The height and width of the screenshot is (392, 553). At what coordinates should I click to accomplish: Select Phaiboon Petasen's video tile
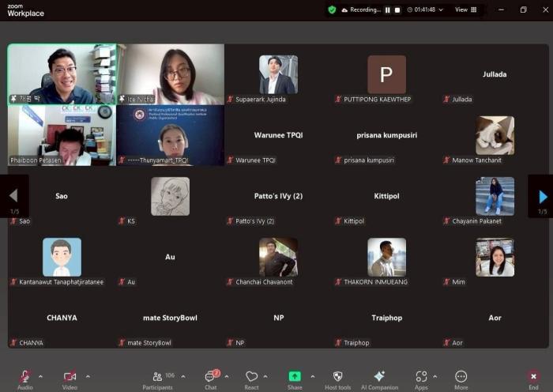click(x=62, y=135)
